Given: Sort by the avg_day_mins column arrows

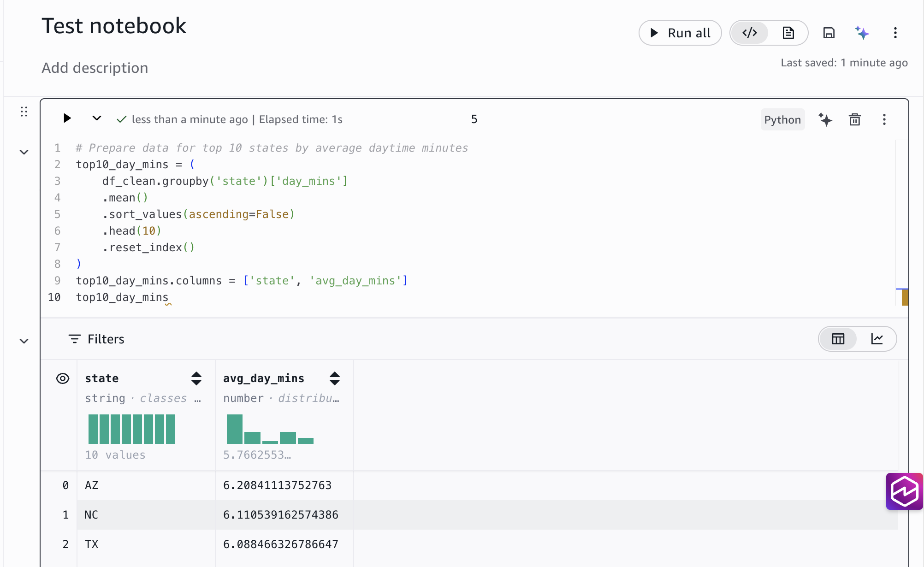Looking at the screenshot, I should tap(335, 378).
